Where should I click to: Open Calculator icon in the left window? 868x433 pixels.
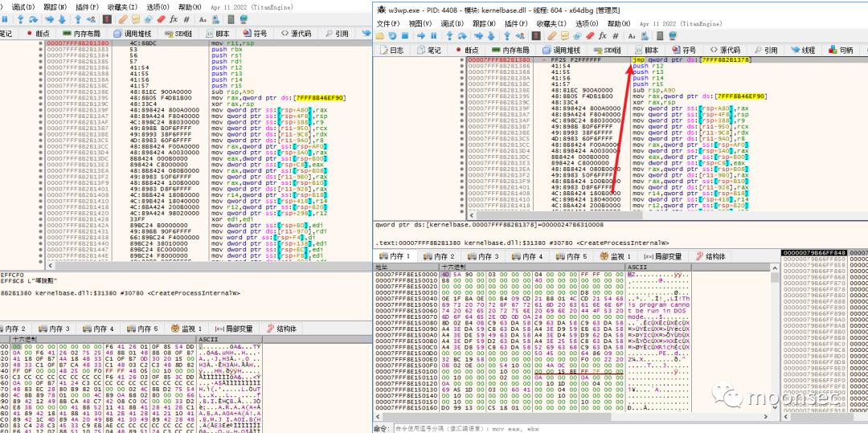(231, 19)
